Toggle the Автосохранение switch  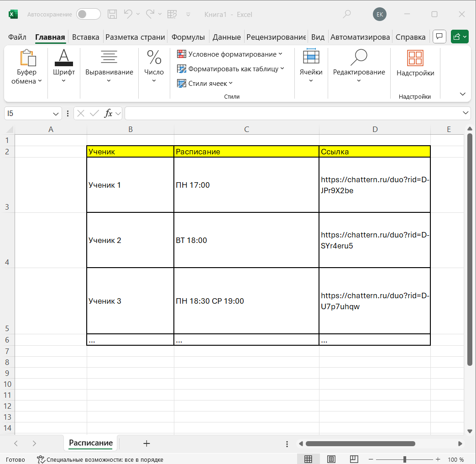pyautogui.click(x=88, y=14)
